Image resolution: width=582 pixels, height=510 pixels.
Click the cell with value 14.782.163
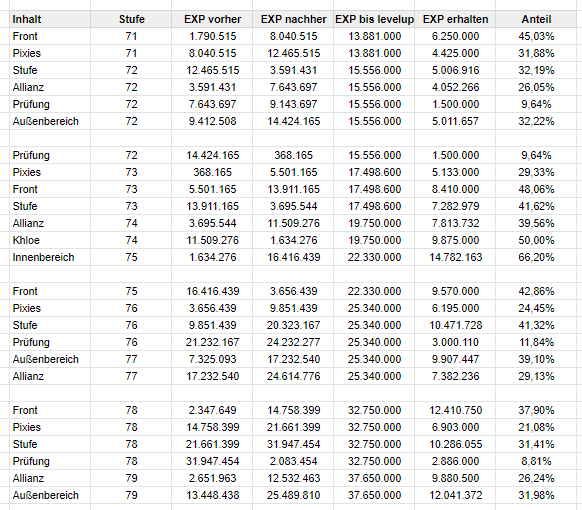[455, 257]
